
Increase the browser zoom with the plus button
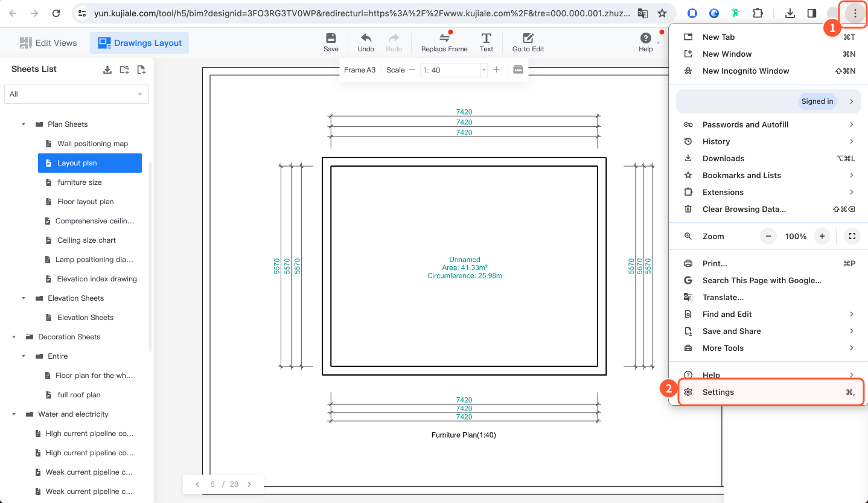click(x=822, y=236)
